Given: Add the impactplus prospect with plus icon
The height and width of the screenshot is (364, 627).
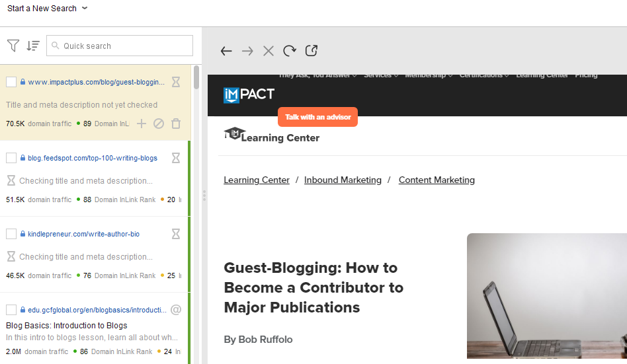Looking at the screenshot, I should 141,124.
